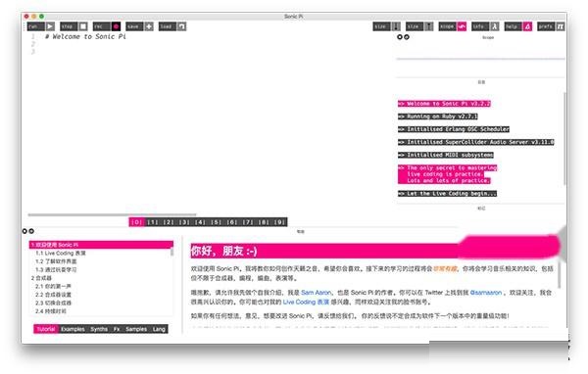Image resolution: width=588 pixels, height=374 pixels.
Task: Load a file with the Load icon
Action: click(x=181, y=26)
